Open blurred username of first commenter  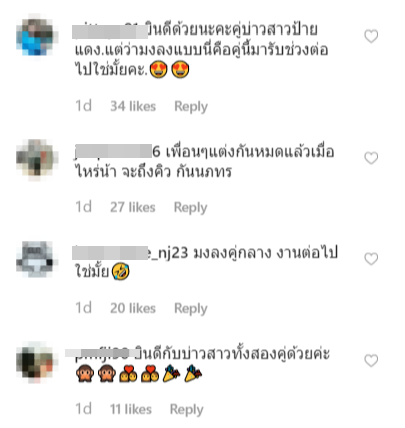pos(110,31)
